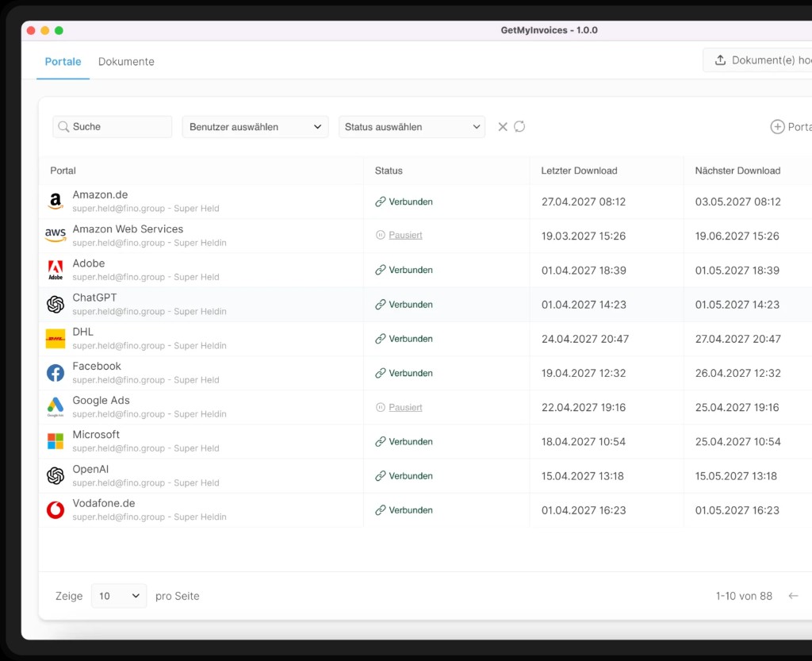This screenshot has width=812, height=661.
Task: Click the OpenAI logo icon
Action: (56, 475)
